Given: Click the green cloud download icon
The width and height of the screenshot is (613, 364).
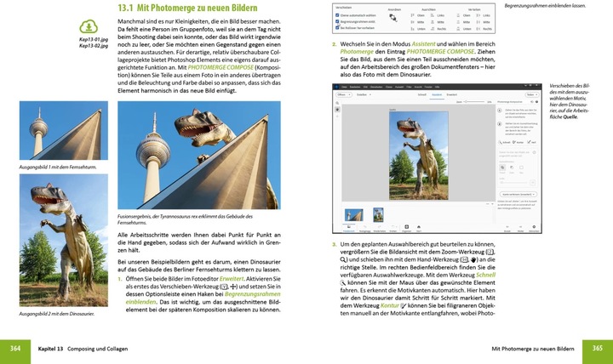Looking at the screenshot, I should pyautogui.click(x=89, y=26).
